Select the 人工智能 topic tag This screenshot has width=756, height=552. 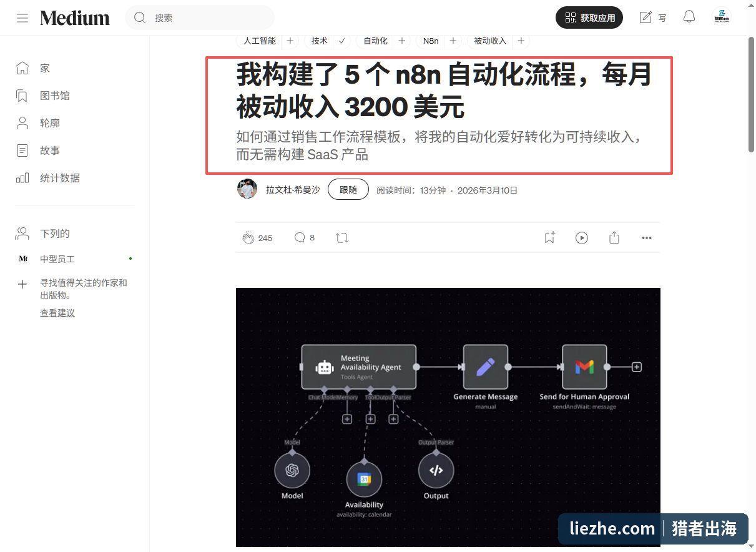click(259, 41)
